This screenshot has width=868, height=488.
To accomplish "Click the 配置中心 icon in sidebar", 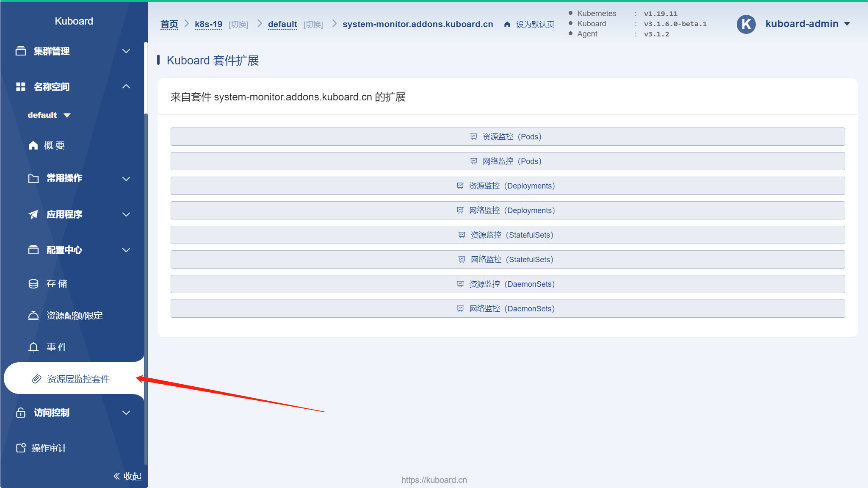I will [x=33, y=250].
